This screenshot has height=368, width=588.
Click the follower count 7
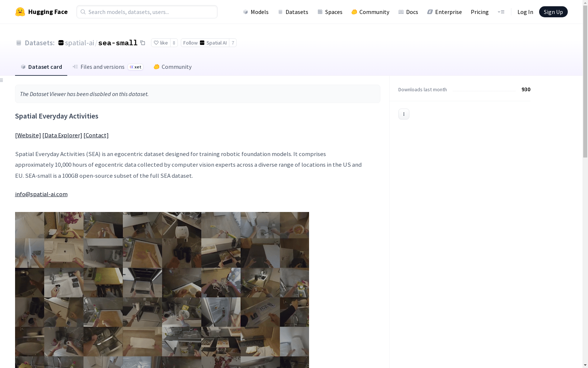(233, 43)
